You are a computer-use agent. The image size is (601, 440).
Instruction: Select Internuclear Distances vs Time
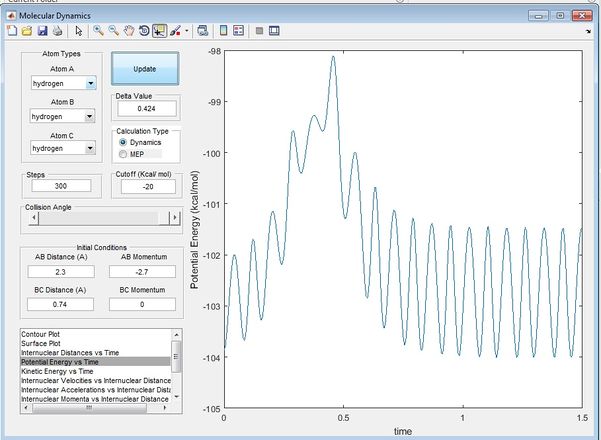point(95,353)
